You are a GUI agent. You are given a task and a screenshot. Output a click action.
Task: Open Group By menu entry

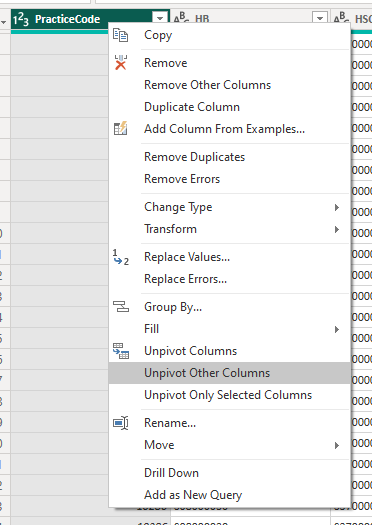pyautogui.click(x=229, y=307)
